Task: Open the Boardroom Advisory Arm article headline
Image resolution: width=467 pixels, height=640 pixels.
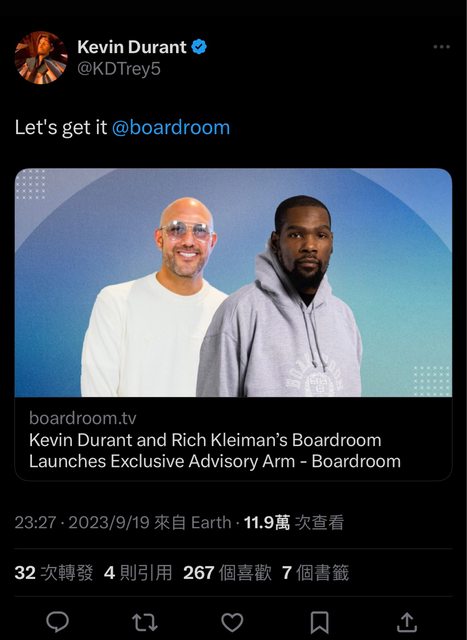Action: (215, 451)
